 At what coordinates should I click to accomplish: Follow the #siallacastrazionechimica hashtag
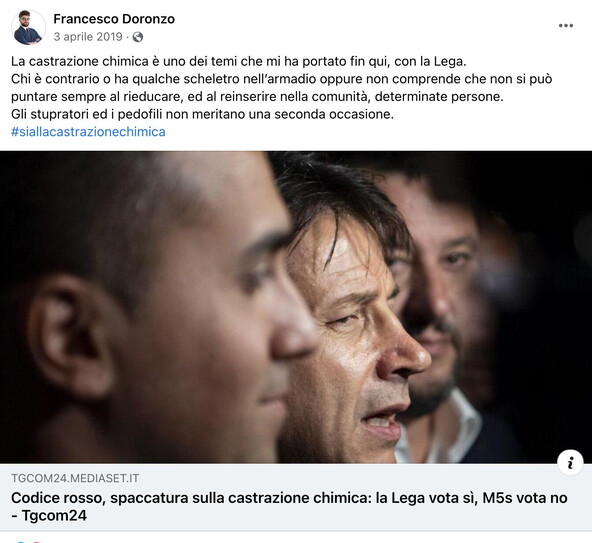(88, 132)
